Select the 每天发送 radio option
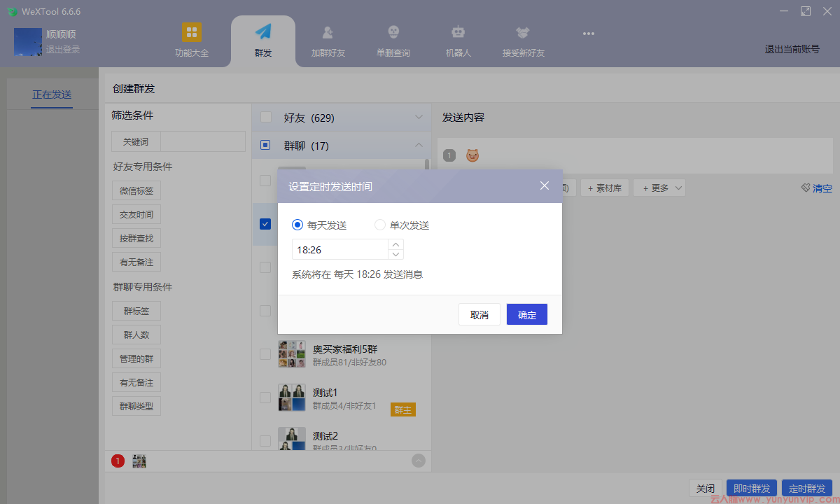Viewport: 840px width, 504px height. pos(297,225)
